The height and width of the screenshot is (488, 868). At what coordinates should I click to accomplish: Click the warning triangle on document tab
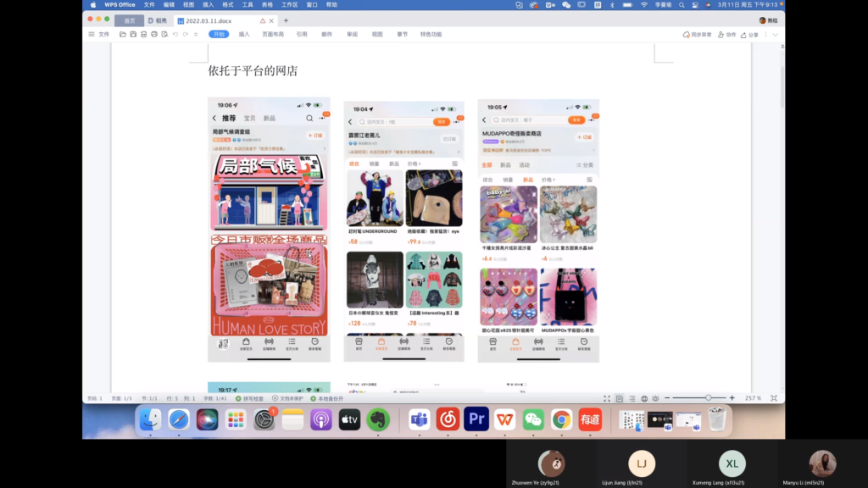point(263,20)
